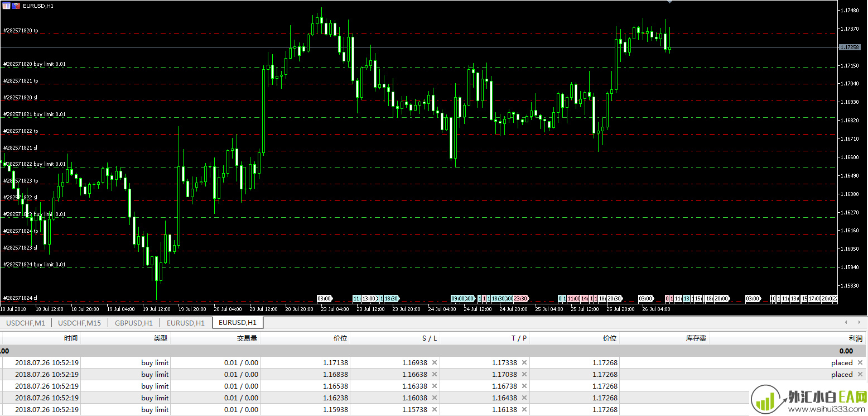Select the #282571821 tp line label
Image resolution: width=868 pixels, height=416 pixels.
tap(21, 81)
